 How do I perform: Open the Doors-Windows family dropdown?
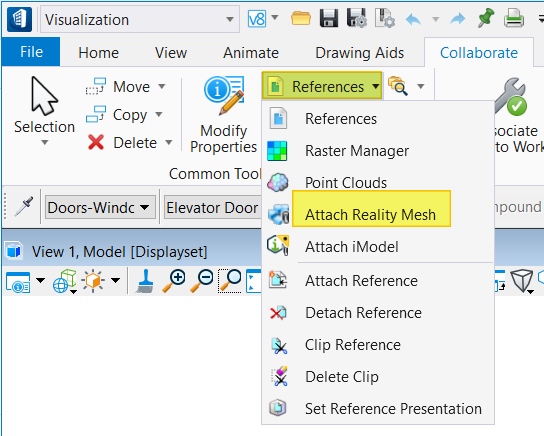100,208
